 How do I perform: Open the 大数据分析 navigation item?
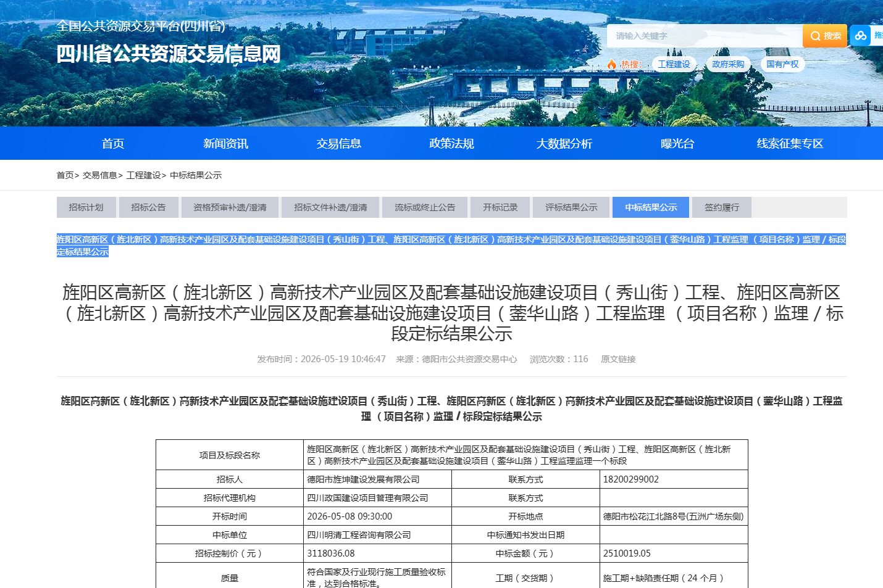tap(564, 143)
